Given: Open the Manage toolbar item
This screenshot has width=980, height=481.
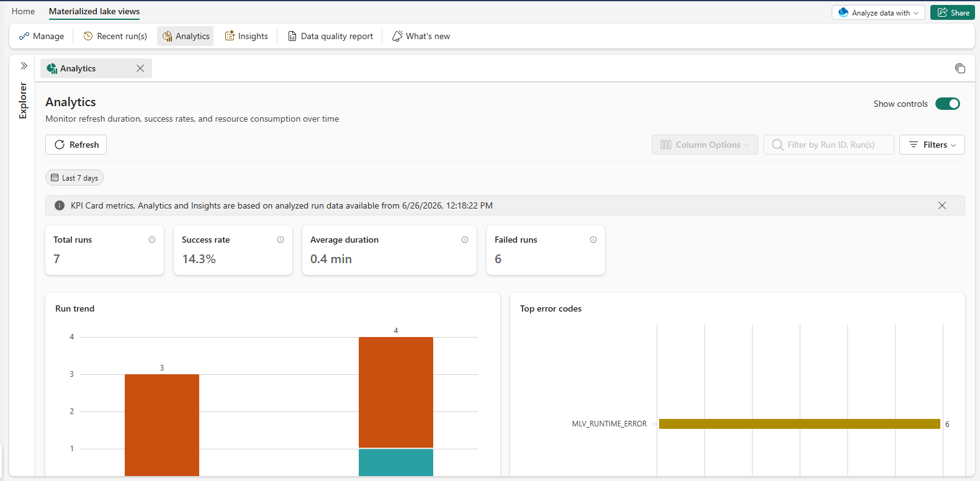Looking at the screenshot, I should [42, 36].
